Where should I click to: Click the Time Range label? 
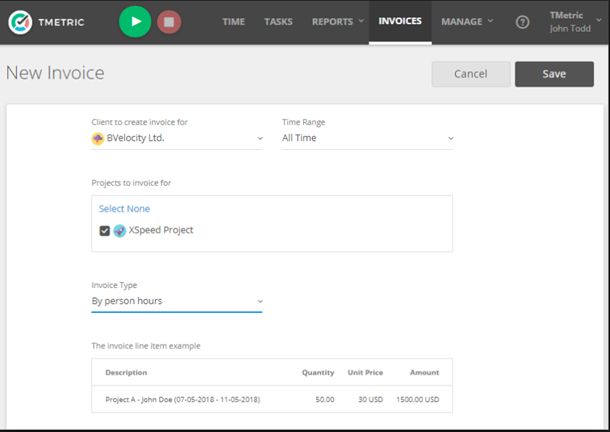[303, 122]
